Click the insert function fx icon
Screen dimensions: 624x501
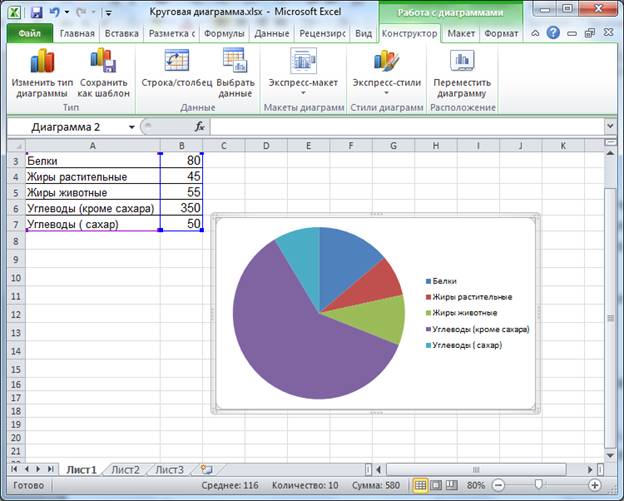click(199, 127)
